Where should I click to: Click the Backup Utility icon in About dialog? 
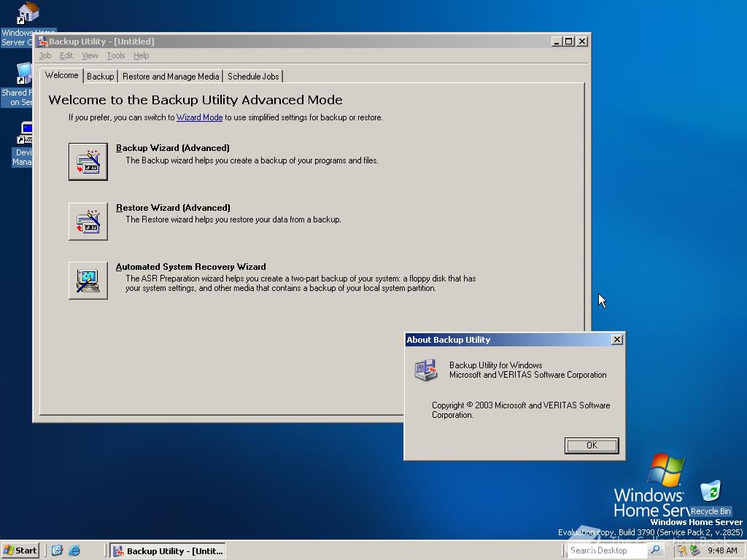(x=425, y=370)
